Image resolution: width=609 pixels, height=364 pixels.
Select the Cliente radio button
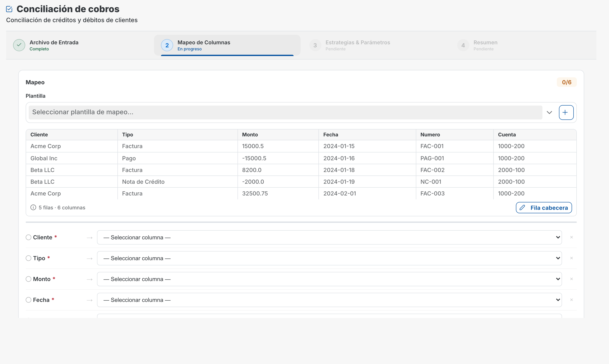[28, 237]
